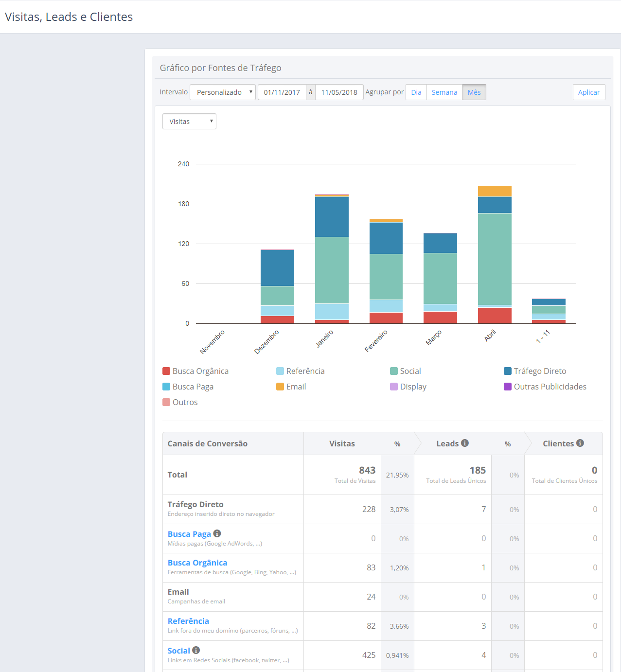The image size is (621, 672).
Task: Click the info icon next to Busca Paga
Action: point(217,533)
